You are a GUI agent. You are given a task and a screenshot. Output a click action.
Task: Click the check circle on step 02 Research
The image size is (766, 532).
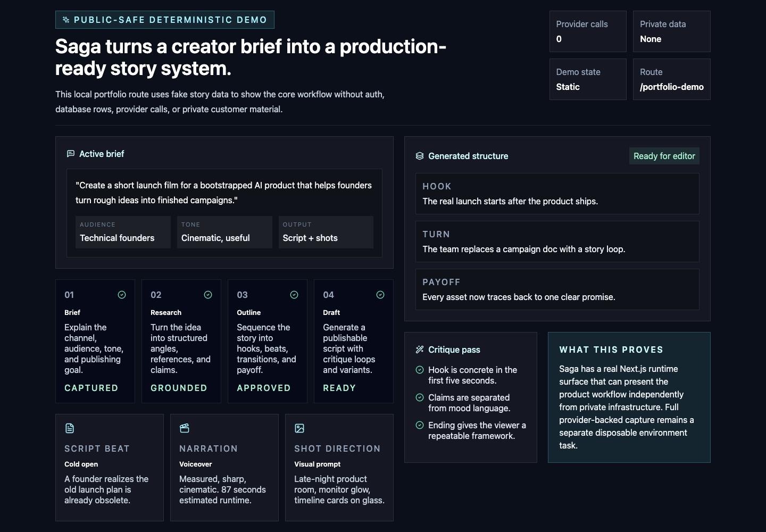click(208, 295)
